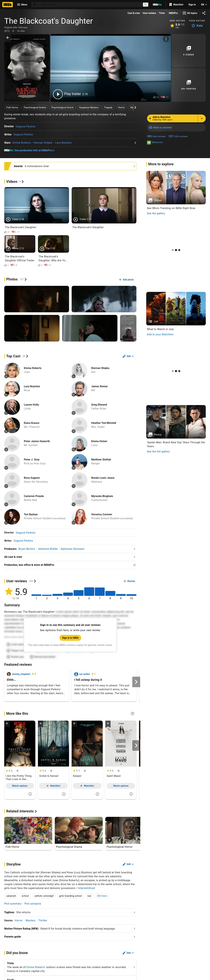Toggle favorite heart on Emma Roberts photo

pos(6,376)
